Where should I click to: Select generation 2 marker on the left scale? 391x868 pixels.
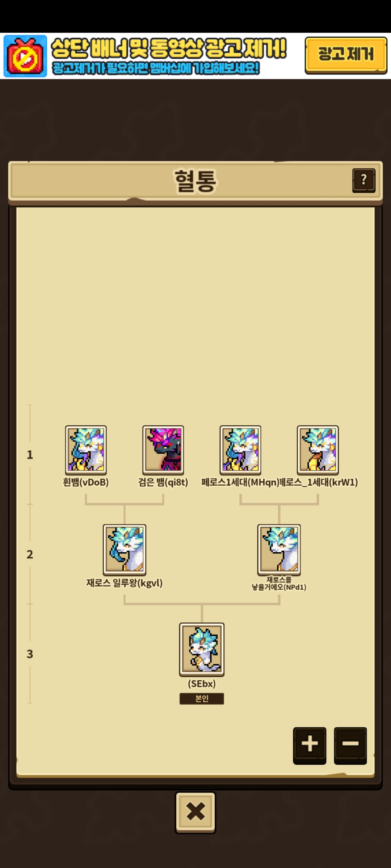(x=30, y=554)
